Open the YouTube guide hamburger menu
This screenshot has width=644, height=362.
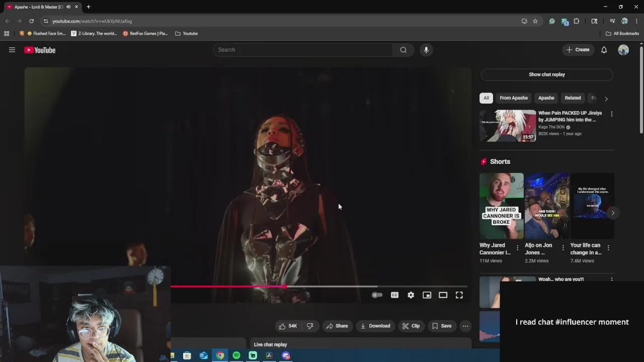point(12,50)
